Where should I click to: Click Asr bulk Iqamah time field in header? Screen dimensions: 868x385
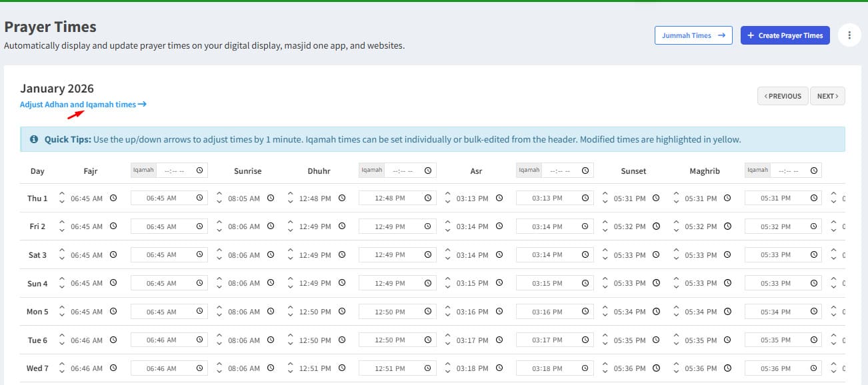click(x=568, y=171)
